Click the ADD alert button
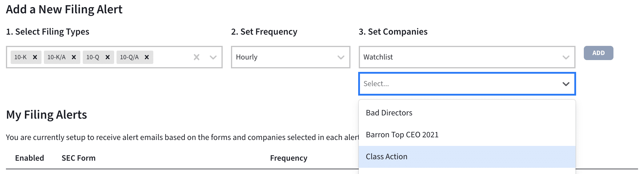This screenshot has width=644, height=174. pyautogui.click(x=598, y=53)
